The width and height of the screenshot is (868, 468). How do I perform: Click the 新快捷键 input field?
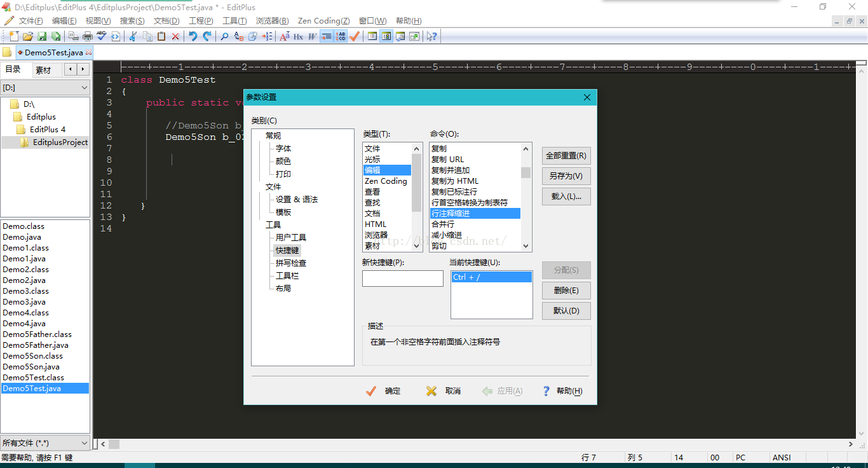click(x=403, y=279)
